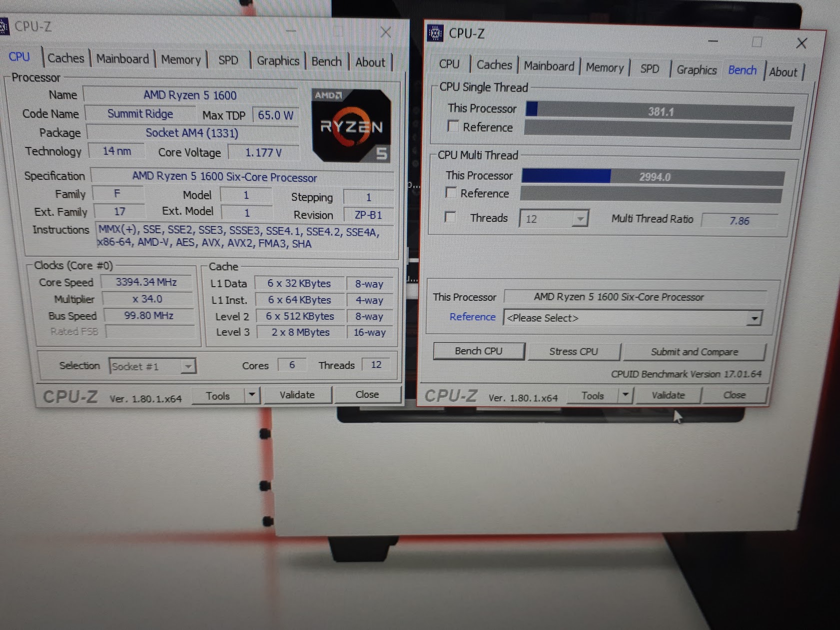Viewport: 840px width, 630px height.
Task: Click Submit and Compare button
Action: pos(694,352)
